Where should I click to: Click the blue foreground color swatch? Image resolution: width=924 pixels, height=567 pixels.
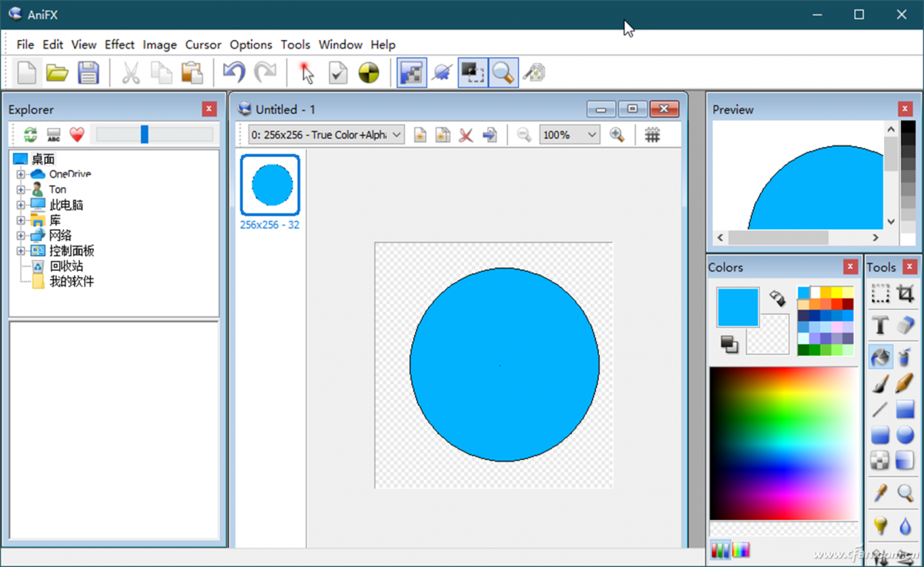click(x=738, y=308)
